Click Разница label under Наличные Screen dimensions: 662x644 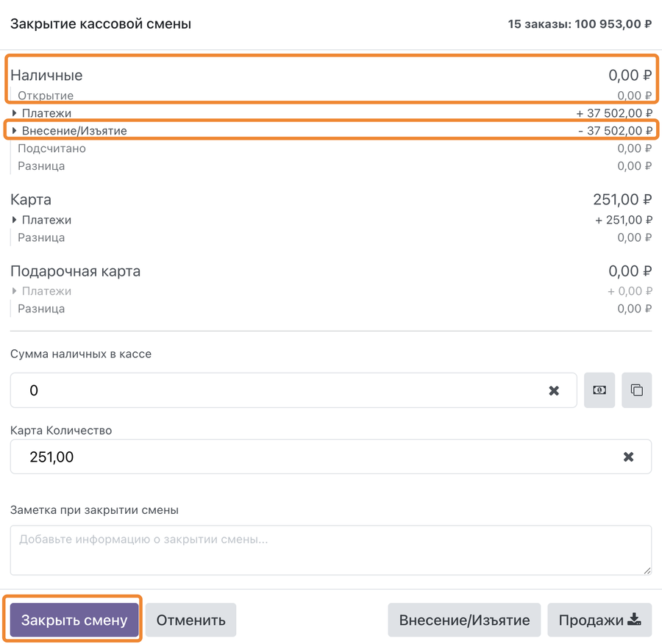click(x=41, y=166)
